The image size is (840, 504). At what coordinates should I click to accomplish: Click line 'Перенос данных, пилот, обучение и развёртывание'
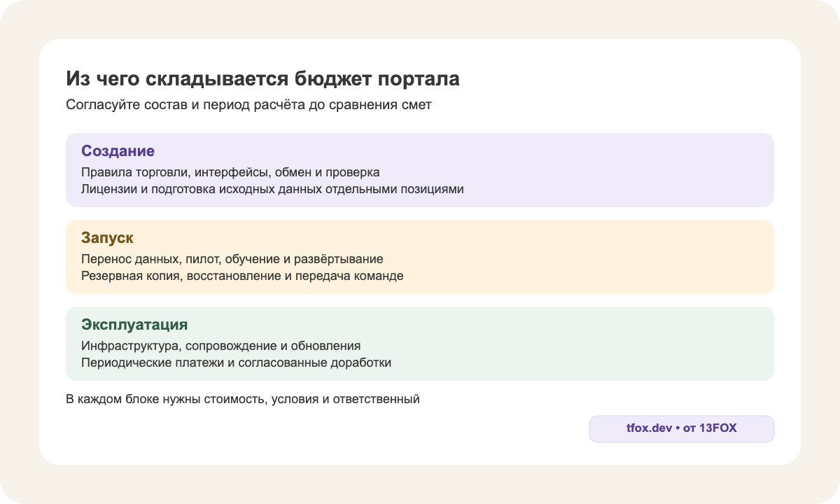[232, 259]
